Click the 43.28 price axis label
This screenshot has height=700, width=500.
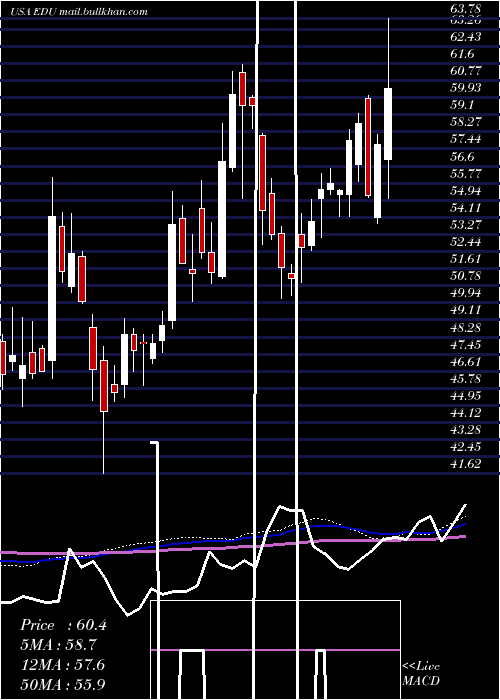tap(466, 430)
